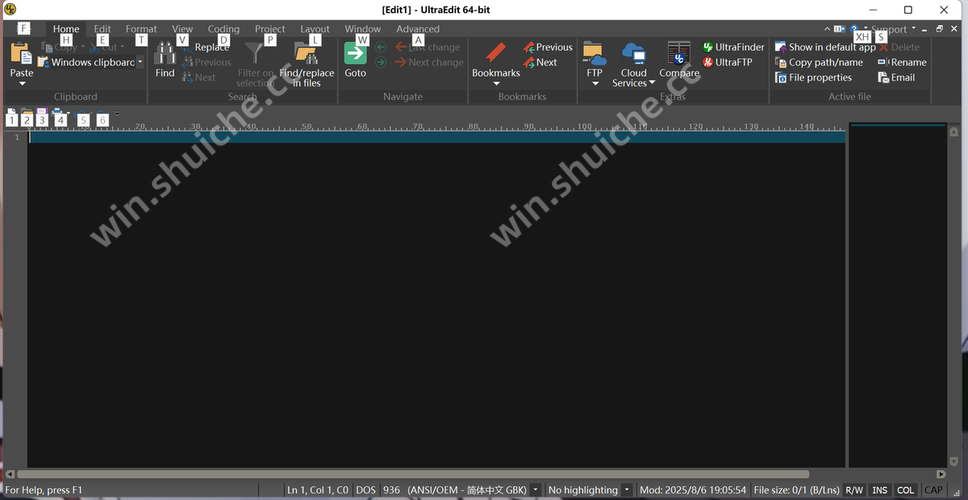Click Show in default app
The height and width of the screenshot is (500, 968).
(825, 47)
